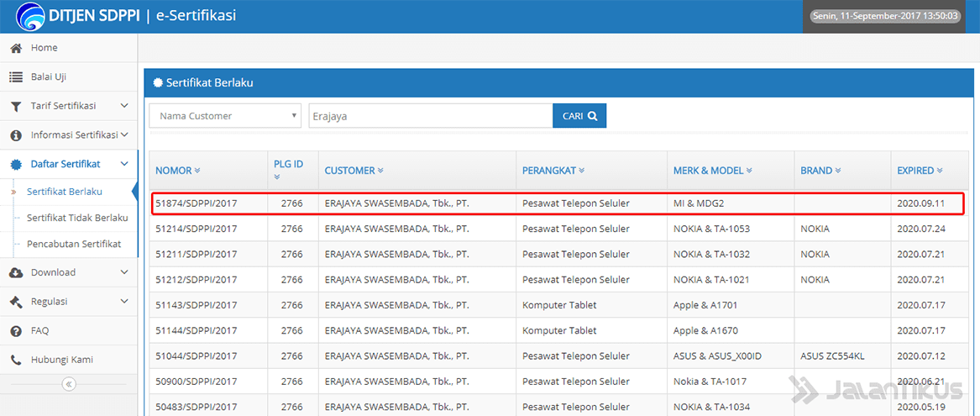Click the FAQ question mark icon

15,331
